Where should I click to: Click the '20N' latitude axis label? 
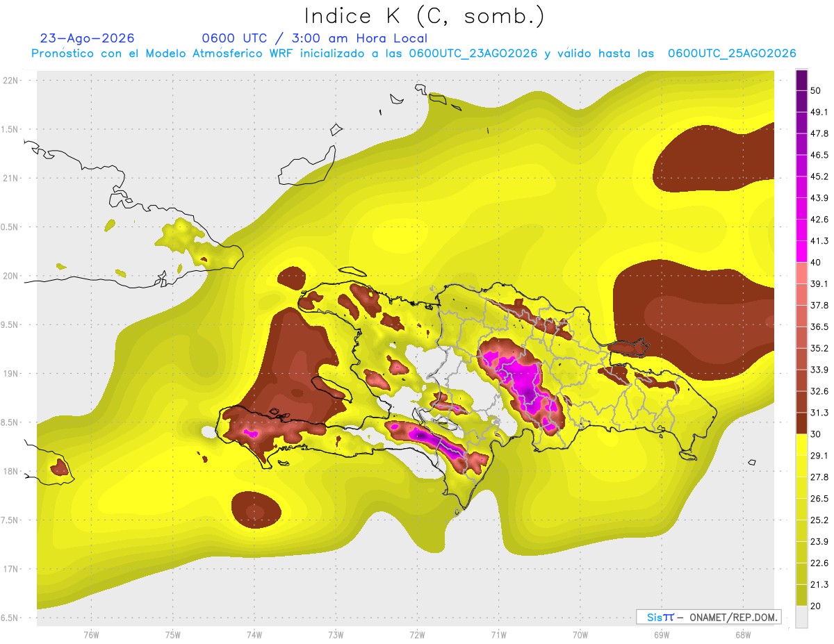10,276
